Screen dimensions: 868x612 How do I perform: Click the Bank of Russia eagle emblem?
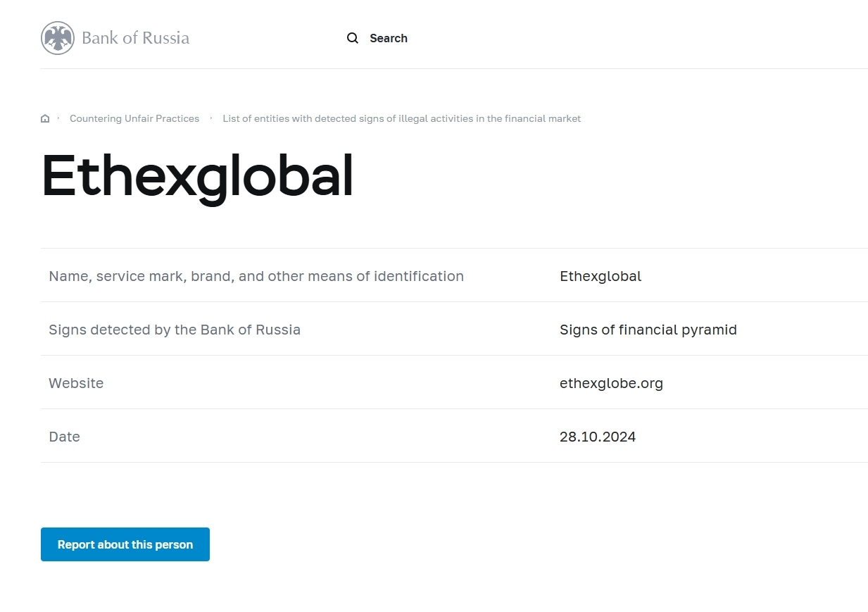58,38
